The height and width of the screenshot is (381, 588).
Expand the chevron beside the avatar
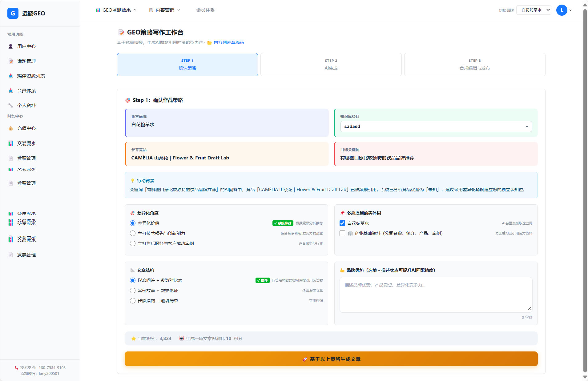[x=570, y=10]
